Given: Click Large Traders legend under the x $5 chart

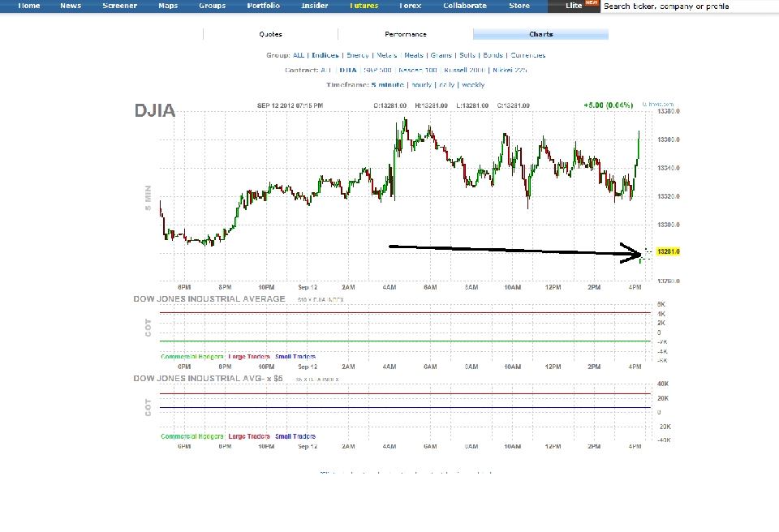Looking at the screenshot, I should (249, 436).
